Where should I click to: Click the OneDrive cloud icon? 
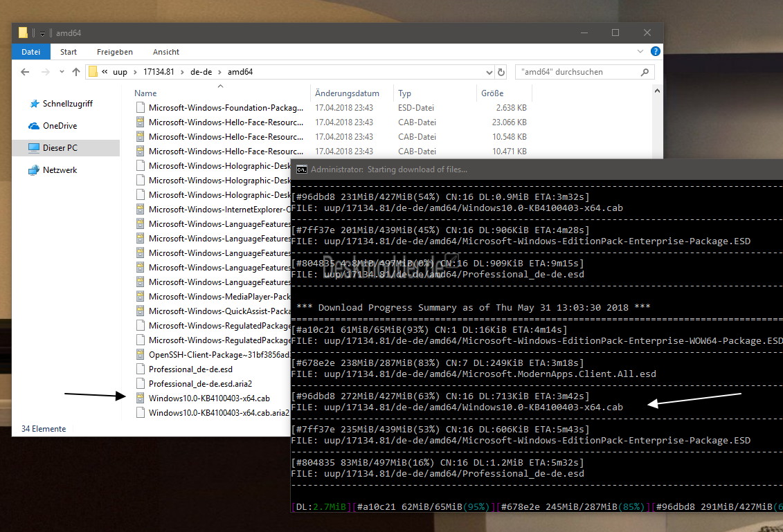[x=34, y=126]
